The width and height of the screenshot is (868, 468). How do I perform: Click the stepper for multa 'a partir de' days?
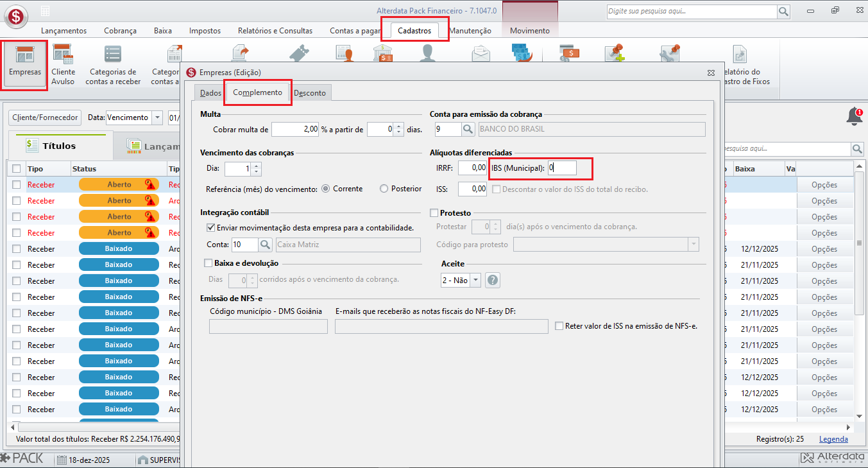[x=398, y=130]
